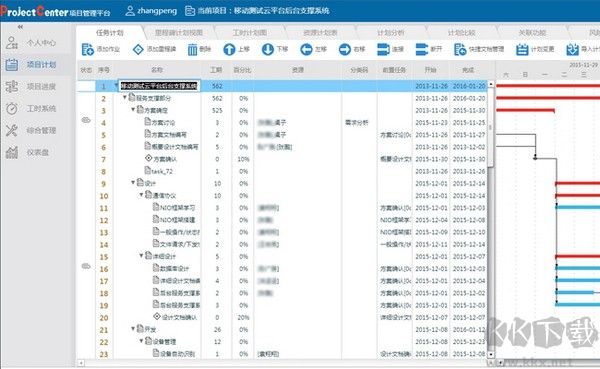Click the milestone diamond icon on row 7
Screen dimensions: 600x369
pyautogui.click(x=148, y=158)
